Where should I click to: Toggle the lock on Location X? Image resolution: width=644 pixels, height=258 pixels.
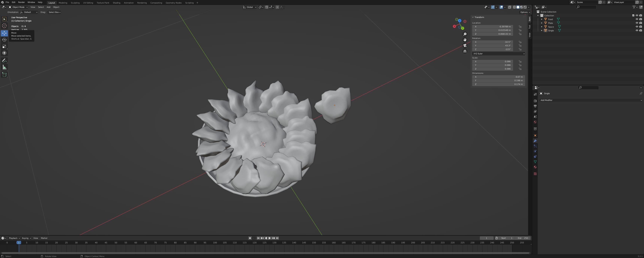[520, 26]
